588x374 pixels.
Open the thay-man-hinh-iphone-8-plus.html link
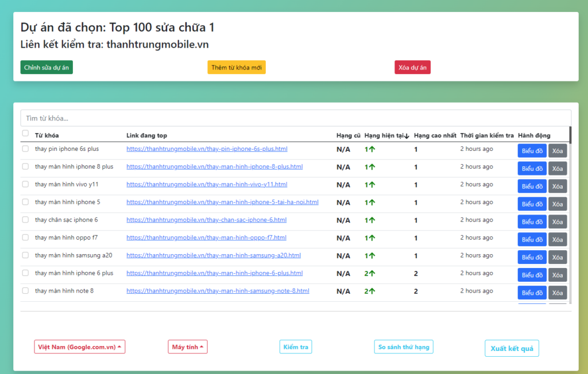click(214, 167)
